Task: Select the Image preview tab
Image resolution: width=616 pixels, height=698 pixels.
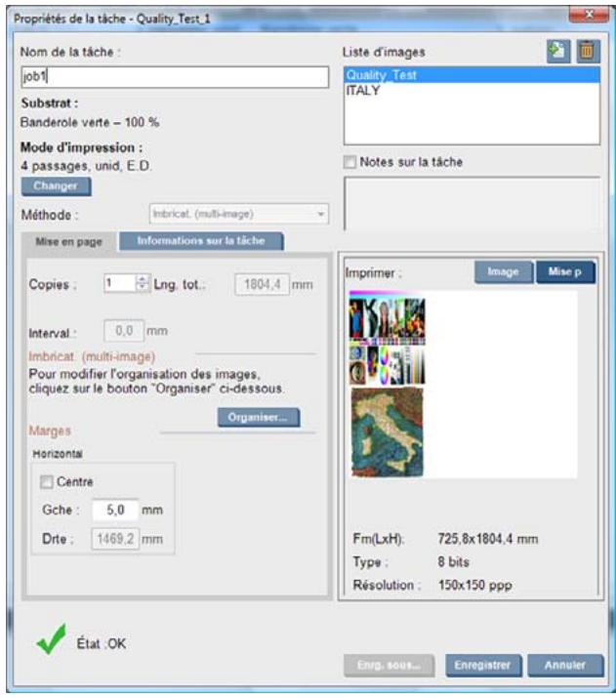Action: click(x=504, y=271)
